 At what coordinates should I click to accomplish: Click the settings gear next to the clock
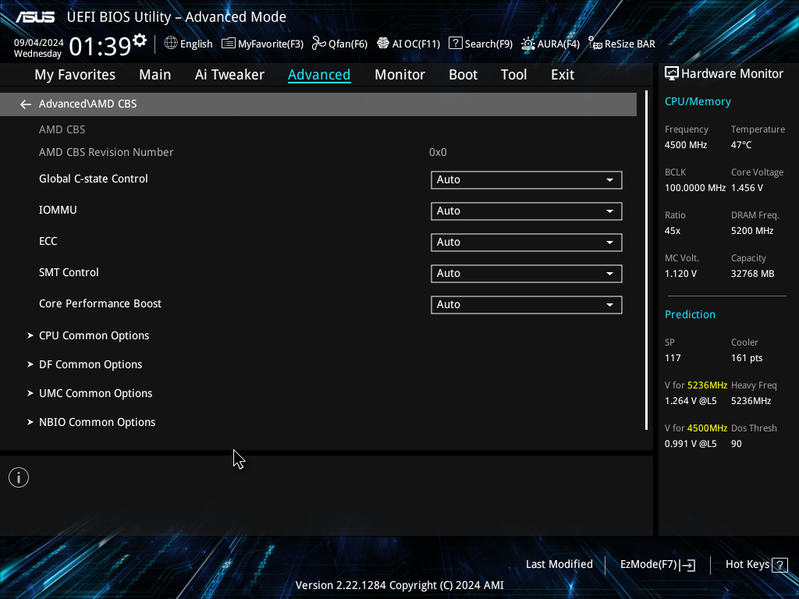point(140,40)
